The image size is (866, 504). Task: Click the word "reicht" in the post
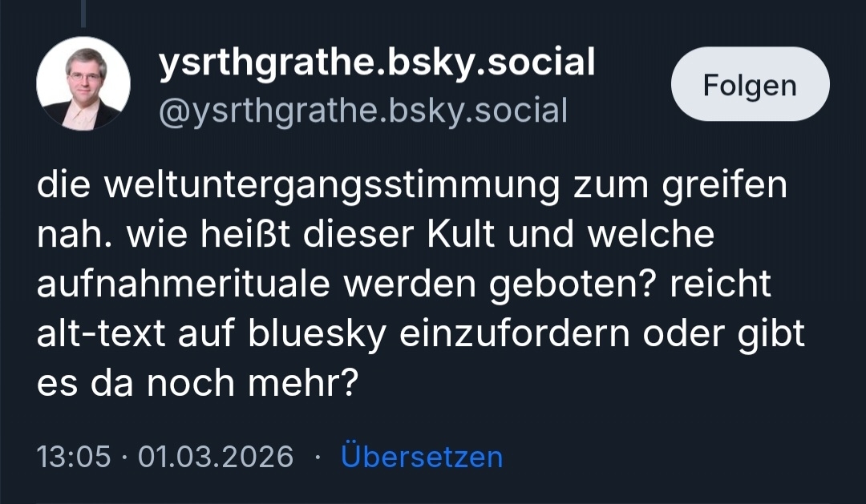722,284
